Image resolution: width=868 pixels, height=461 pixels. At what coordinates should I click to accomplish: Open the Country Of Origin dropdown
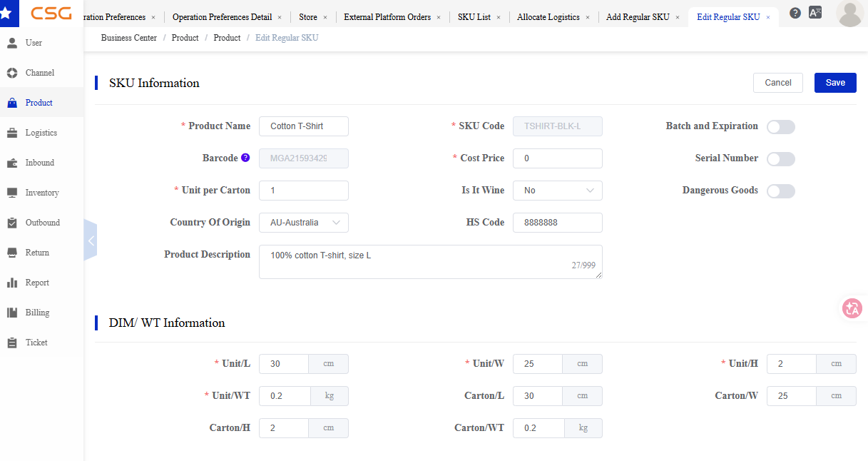[x=304, y=223]
